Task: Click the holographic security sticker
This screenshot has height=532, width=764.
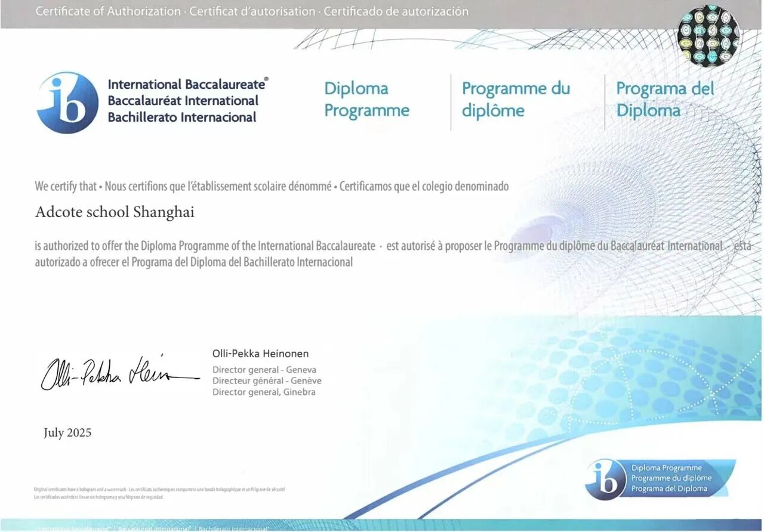Action: 708,35
